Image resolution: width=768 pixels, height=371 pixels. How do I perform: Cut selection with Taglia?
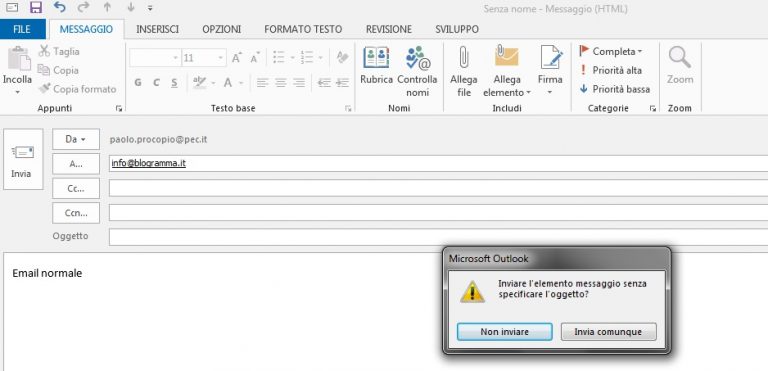pyautogui.click(x=59, y=51)
